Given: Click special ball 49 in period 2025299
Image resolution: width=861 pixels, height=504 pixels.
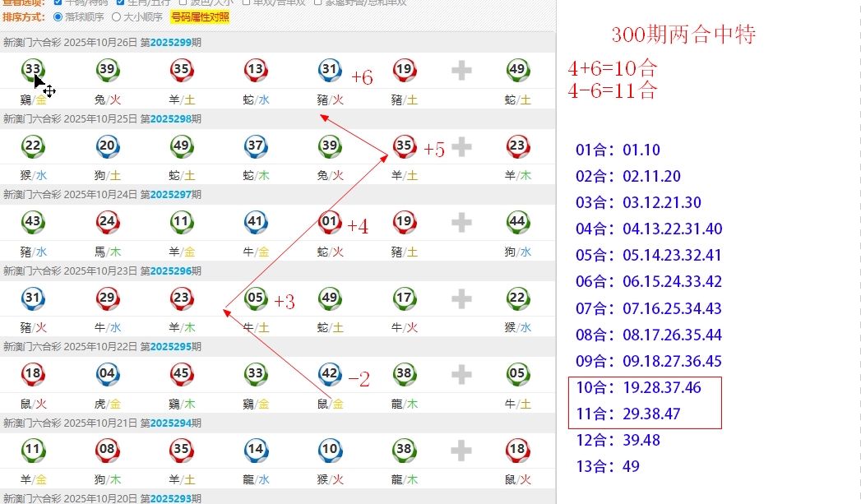Looking at the screenshot, I should (517, 70).
